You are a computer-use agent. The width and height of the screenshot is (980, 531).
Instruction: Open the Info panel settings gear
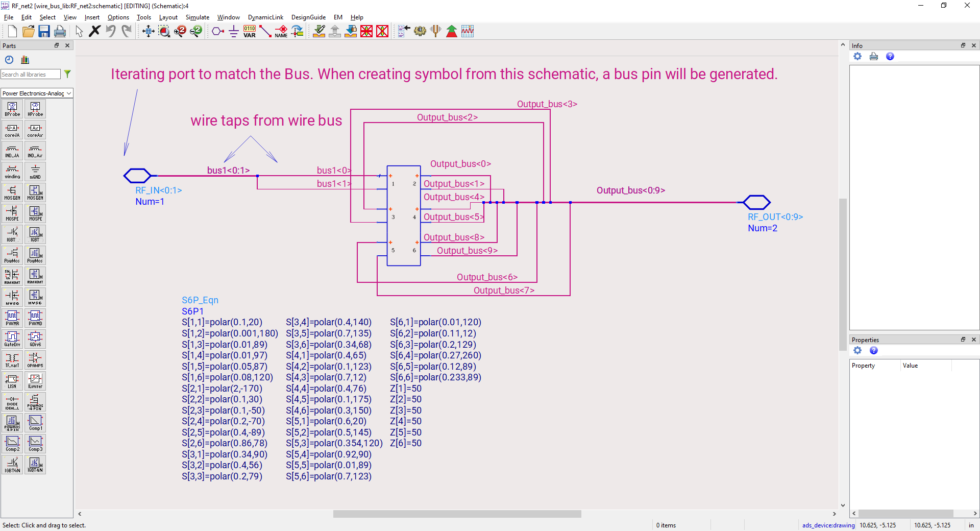857,56
